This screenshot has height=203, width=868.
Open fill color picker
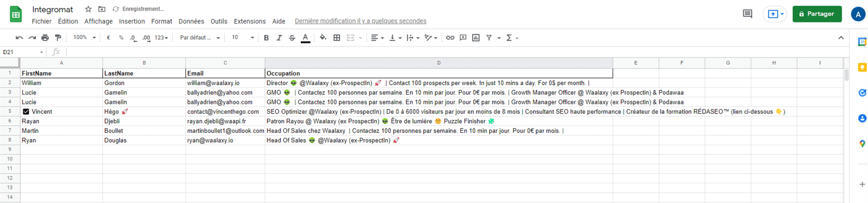[323, 38]
